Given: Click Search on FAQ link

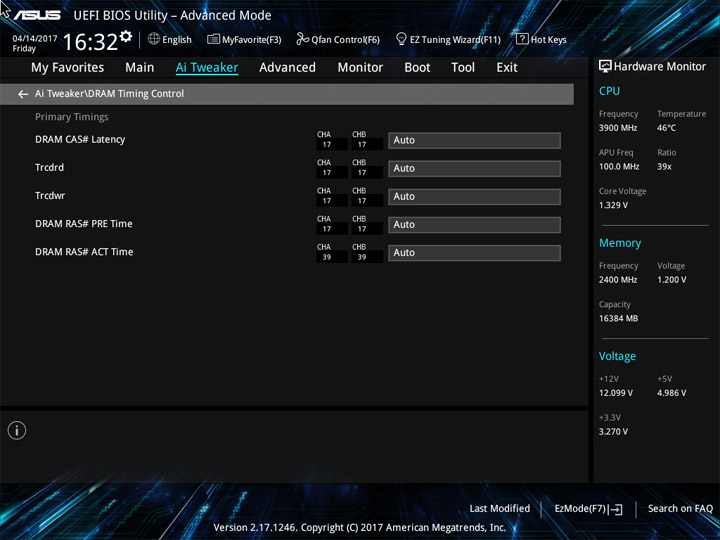Looking at the screenshot, I should tap(680, 508).
